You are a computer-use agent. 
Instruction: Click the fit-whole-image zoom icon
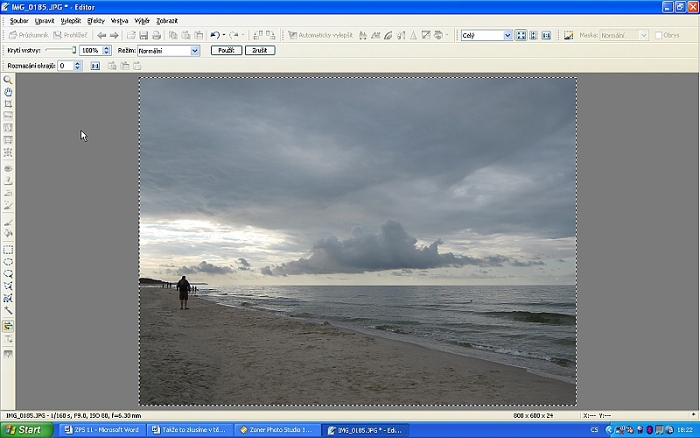521,35
